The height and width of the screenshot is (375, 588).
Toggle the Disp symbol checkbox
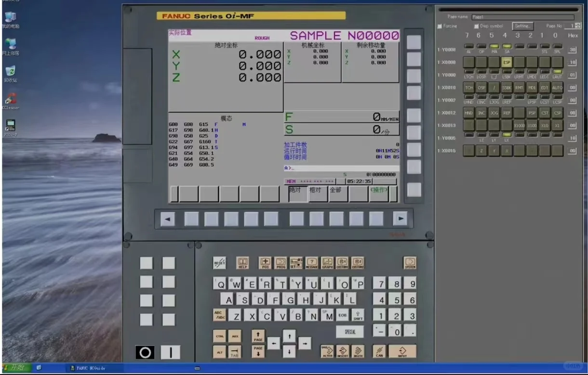[476, 26]
